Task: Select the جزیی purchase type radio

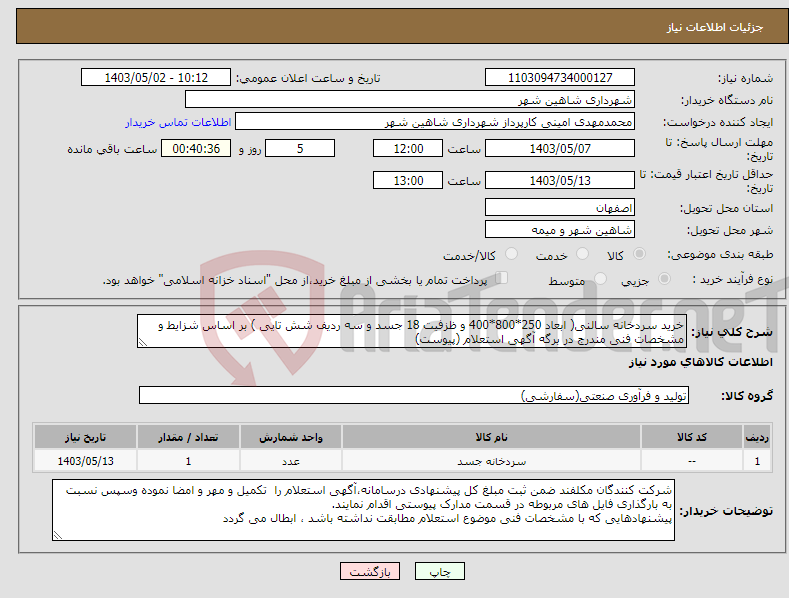Action: click(x=664, y=279)
